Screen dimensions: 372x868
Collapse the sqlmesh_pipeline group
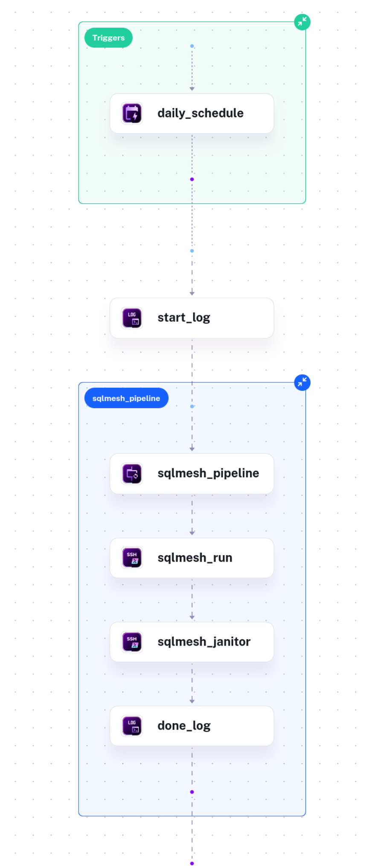[x=302, y=382]
